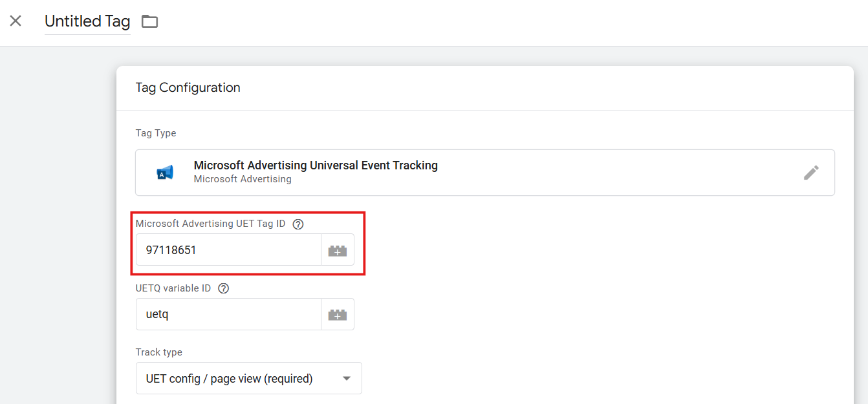868x404 pixels.
Task: Click the UETQ variable ID label
Action: point(173,288)
